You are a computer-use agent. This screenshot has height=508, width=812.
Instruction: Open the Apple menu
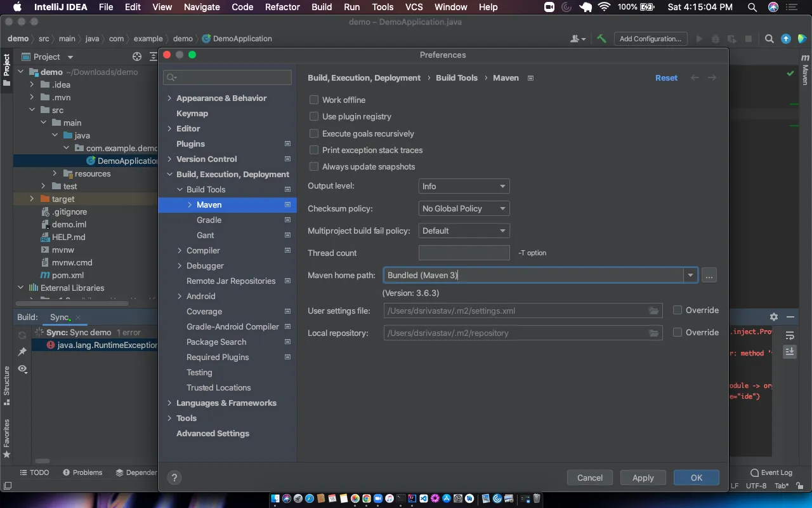tap(17, 7)
